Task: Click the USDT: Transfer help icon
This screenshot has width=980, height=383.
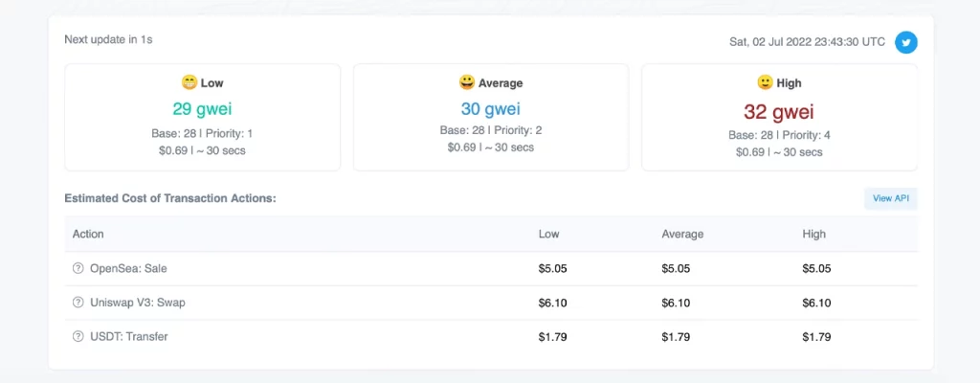Action: (x=78, y=336)
